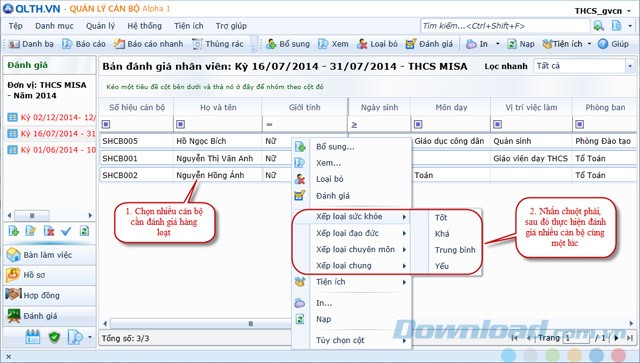
Task: Toggle filter operator for Họ và tên column
Action: pyautogui.click(x=180, y=124)
